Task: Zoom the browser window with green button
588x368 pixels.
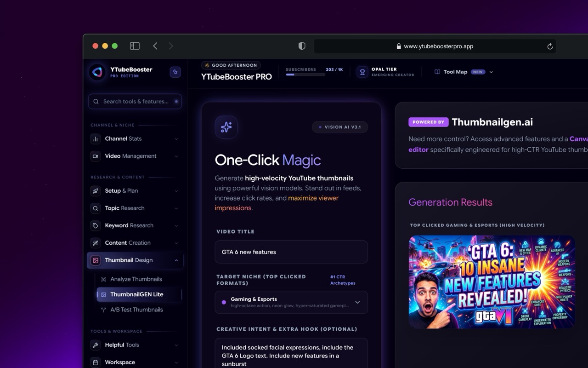Action: pyautogui.click(x=115, y=46)
